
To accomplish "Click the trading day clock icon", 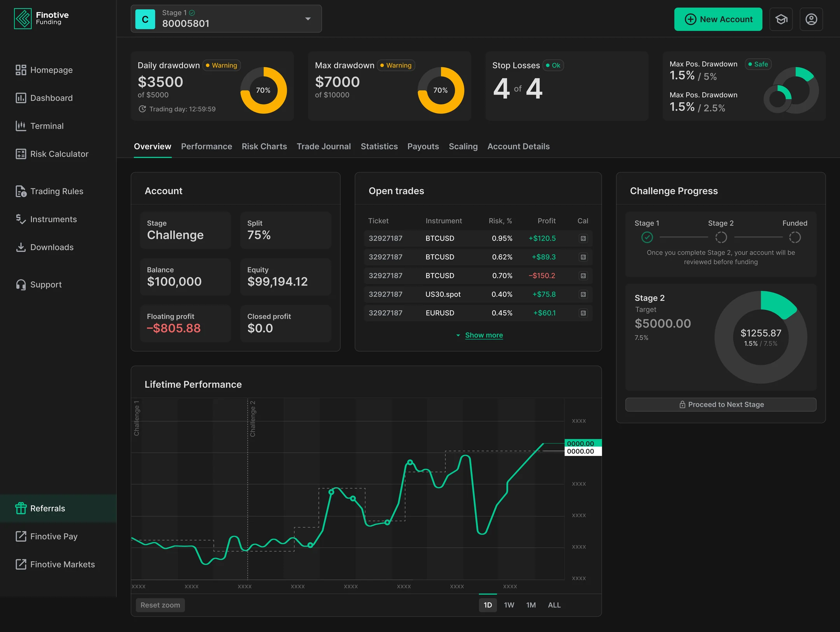I will tap(142, 109).
